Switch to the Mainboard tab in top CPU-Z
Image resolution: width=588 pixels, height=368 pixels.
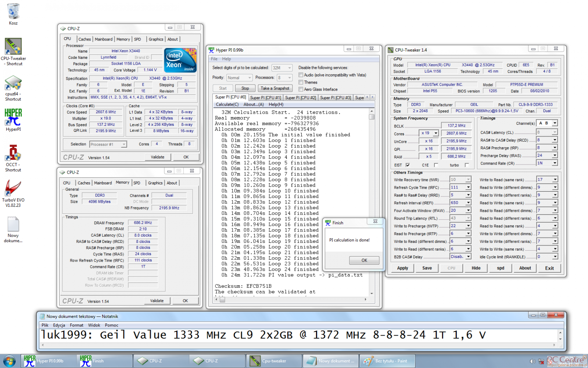point(104,39)
